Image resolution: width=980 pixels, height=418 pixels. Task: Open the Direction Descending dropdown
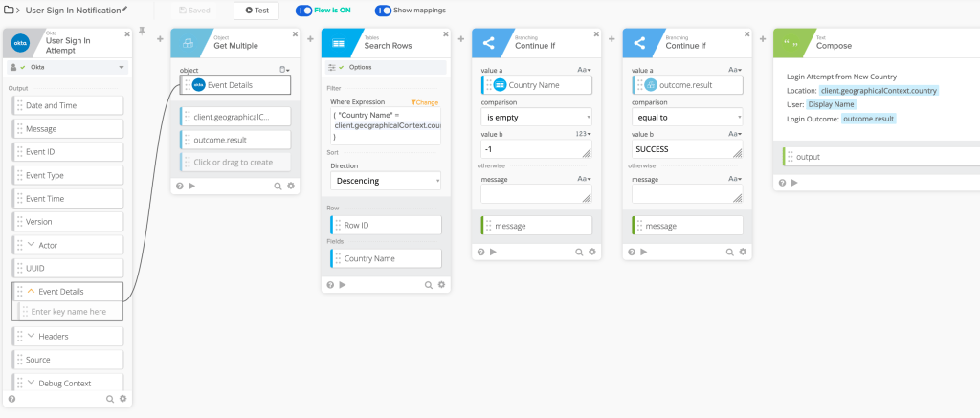point(385,180)
